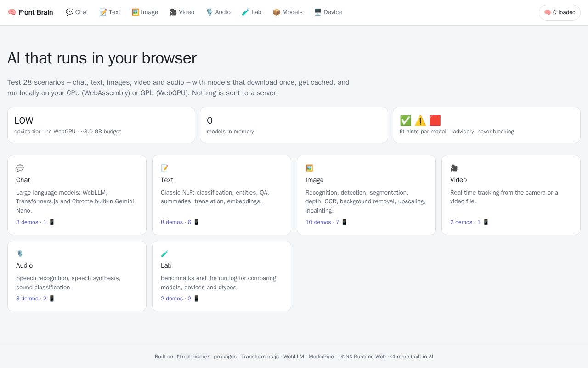Open the Chat tab in navbar
This screenshot has width=588, height=368.
[x=77, y=12]
